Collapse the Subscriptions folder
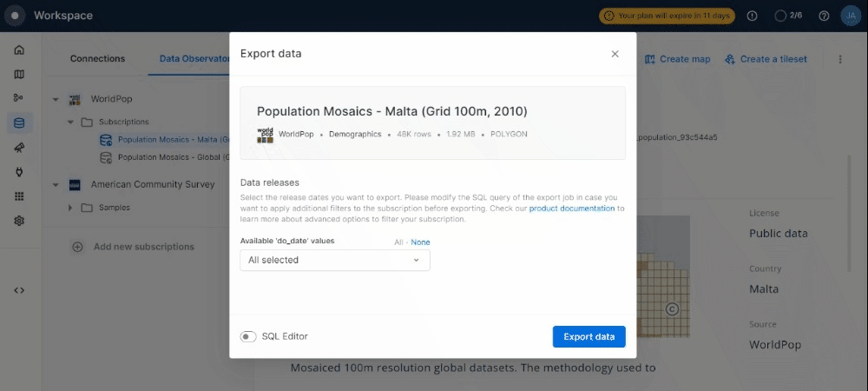868x391 pixels. (70, 122)
